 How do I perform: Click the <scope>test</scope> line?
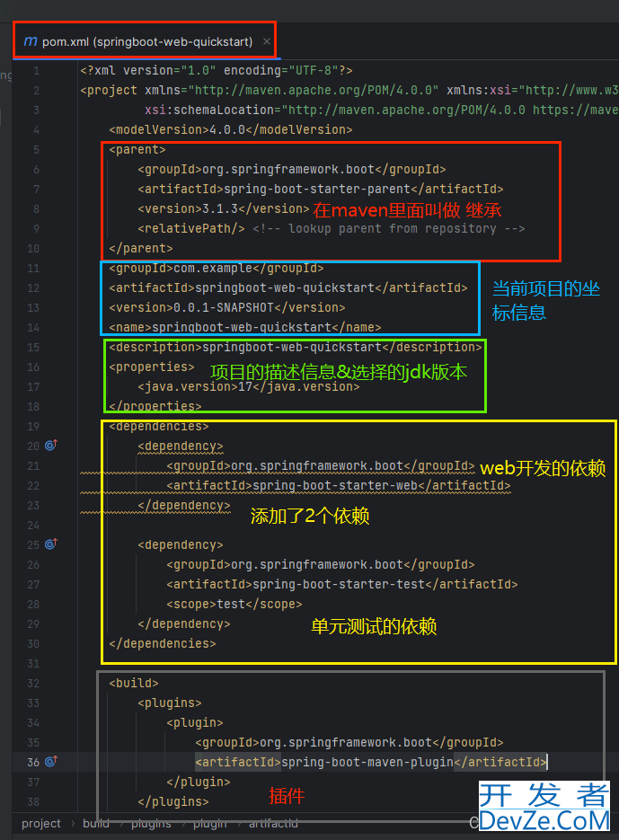(234, 604)
